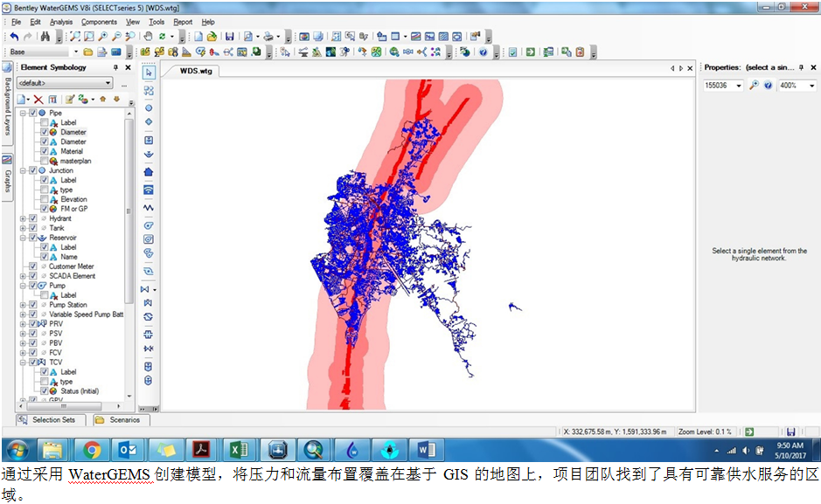Image resolution: width=821 pixels, height=504 pixels.
Task: Toggle the TCV Status (Initial) checkbox
Action: (x=45, y=391)
